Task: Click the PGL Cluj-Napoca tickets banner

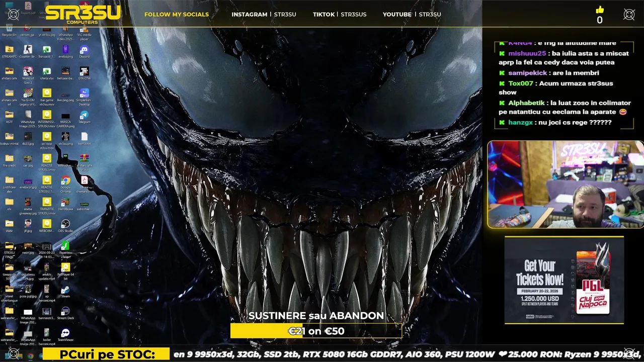Action: 564,280
